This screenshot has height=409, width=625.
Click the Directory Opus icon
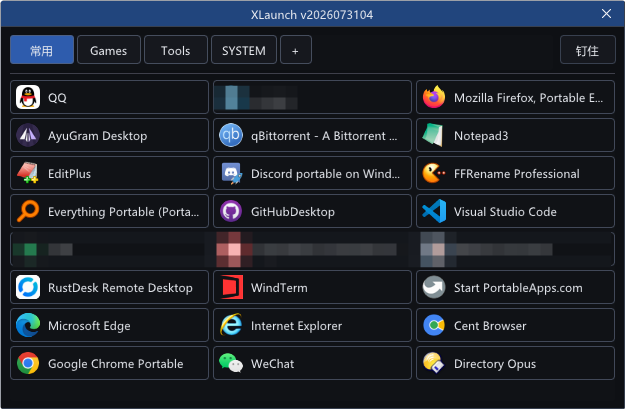point(434,363)
